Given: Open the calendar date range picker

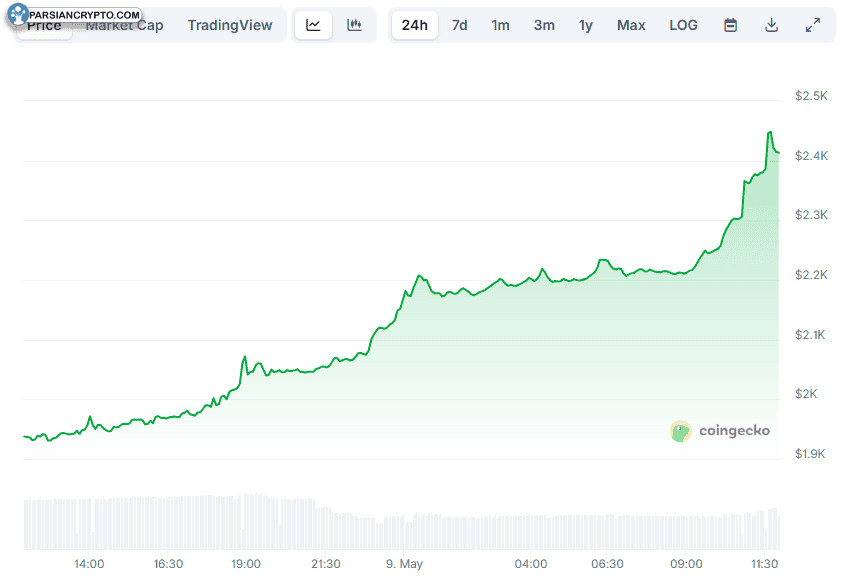Looking at the screenshot, I should (730, 25).
